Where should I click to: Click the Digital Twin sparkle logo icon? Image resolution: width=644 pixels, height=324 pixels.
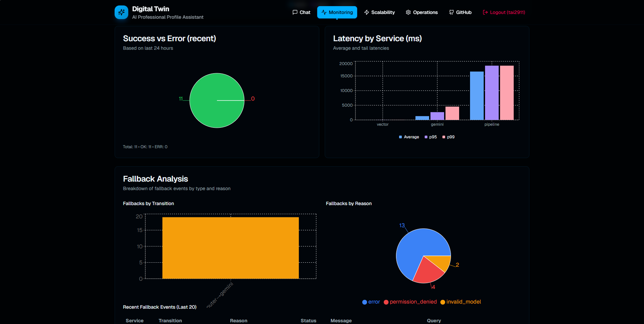pos(121,12)
